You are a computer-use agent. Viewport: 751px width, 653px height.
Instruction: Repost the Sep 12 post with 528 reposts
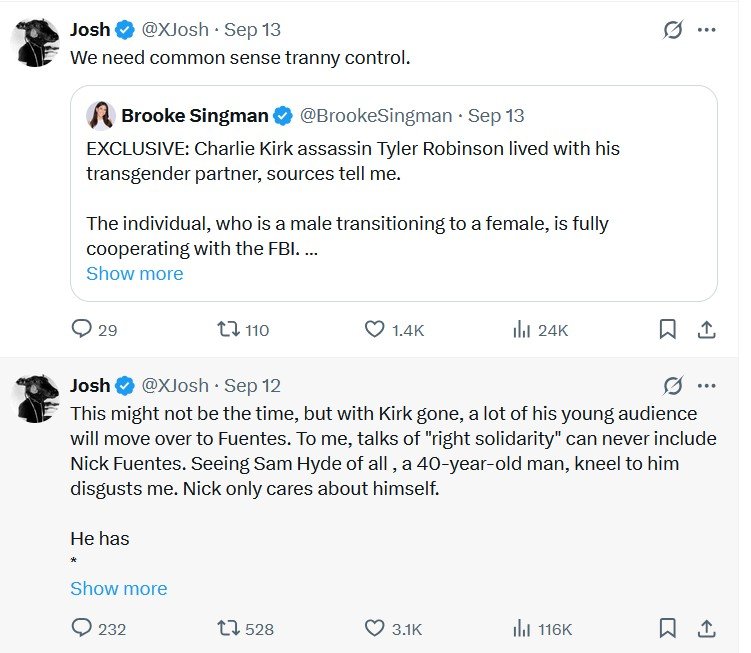[227, 628]
